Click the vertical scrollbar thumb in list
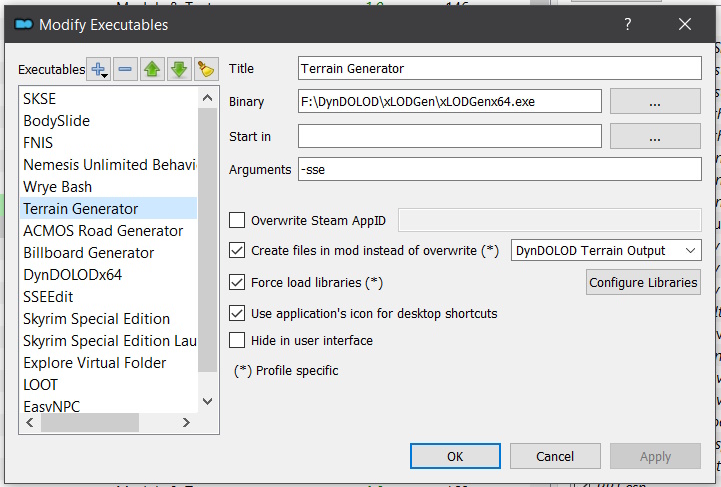This screenshot has width=721, height=487. coord(207,240)
